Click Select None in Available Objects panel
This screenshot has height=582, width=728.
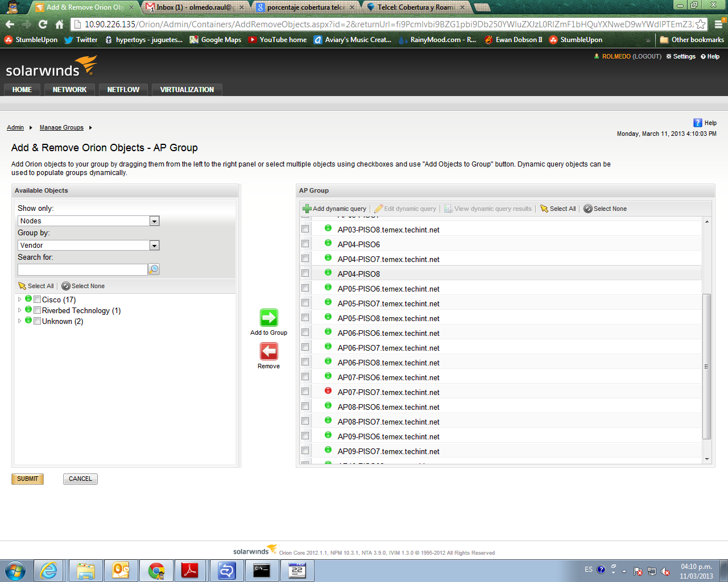[x=83, y=286]
